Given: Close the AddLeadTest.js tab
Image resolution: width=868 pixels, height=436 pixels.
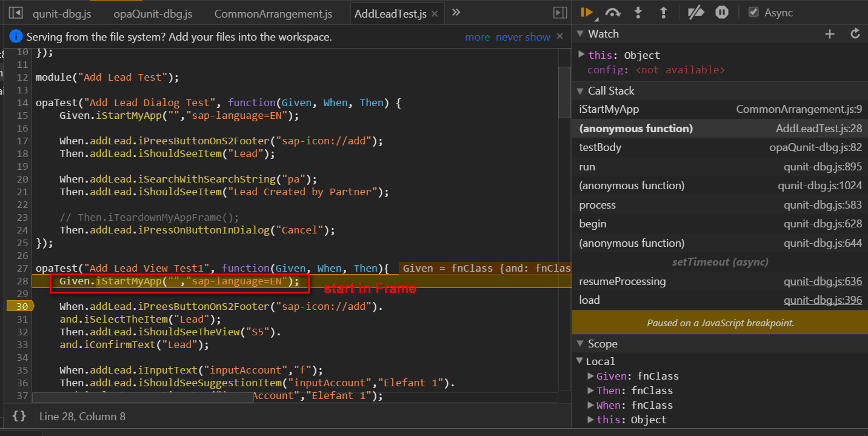Looking at the screenshot, I should tap(435, 13).
